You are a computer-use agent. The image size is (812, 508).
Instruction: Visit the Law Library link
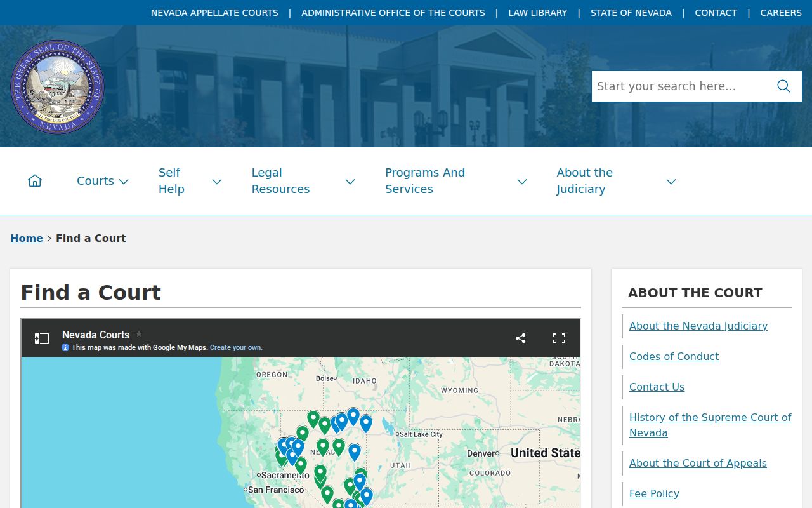[x=538, y=13]
